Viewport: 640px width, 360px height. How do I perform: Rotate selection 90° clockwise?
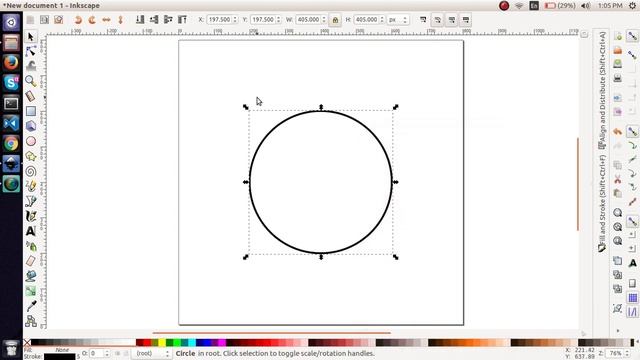(x=92, y=20)
